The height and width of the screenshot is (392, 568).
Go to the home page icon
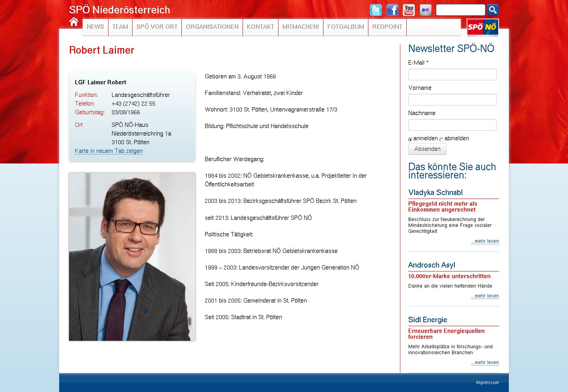point(74,22)
